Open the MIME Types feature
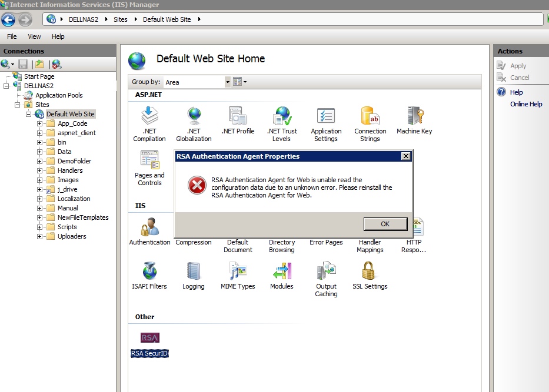Screen dimensions: 549x392 pos(238,272)
